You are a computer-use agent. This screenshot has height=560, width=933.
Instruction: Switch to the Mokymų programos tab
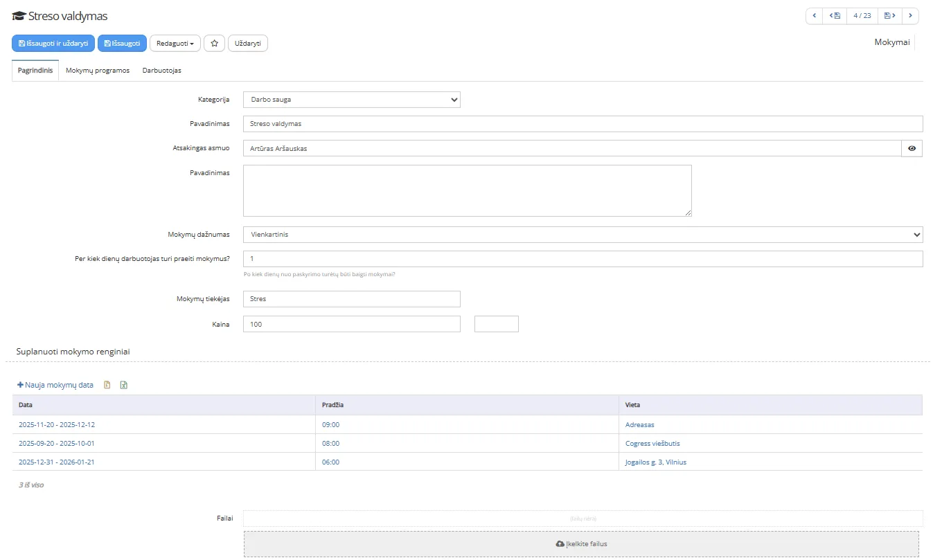98,71
